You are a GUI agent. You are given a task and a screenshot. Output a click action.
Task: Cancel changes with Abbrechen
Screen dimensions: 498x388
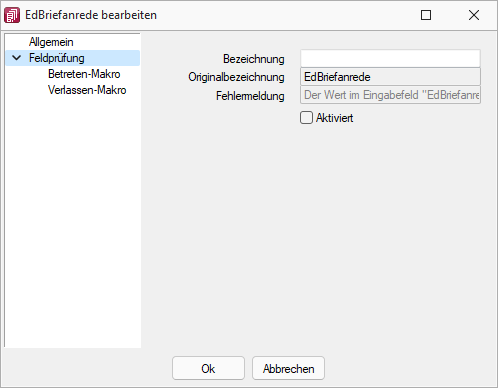coord(288,368)
